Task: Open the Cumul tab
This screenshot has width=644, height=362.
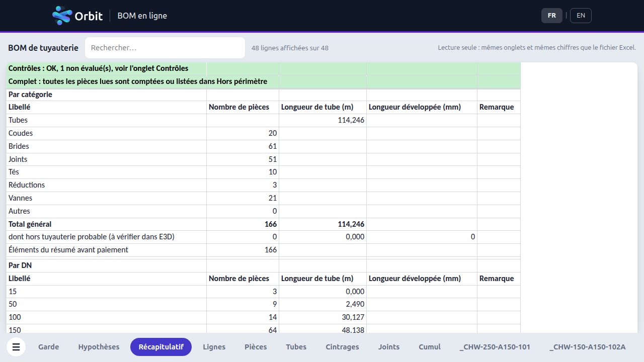Action: point(430,347)
